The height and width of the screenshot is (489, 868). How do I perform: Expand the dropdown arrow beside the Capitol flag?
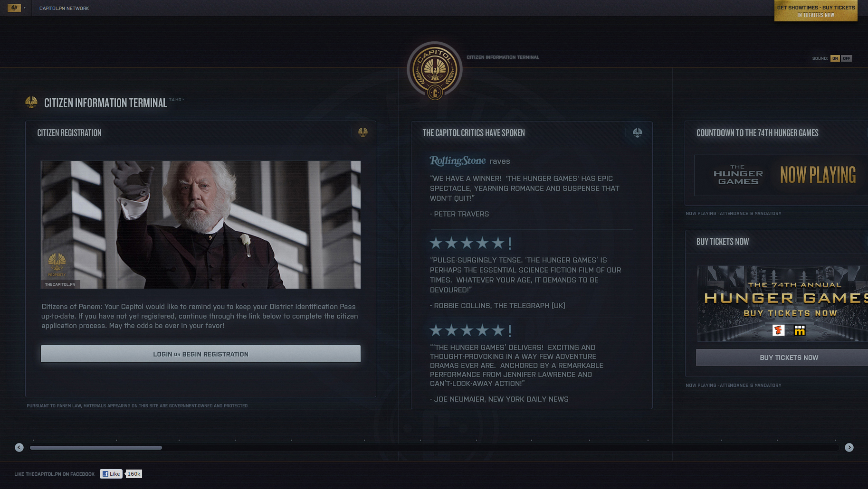point(25,8)
